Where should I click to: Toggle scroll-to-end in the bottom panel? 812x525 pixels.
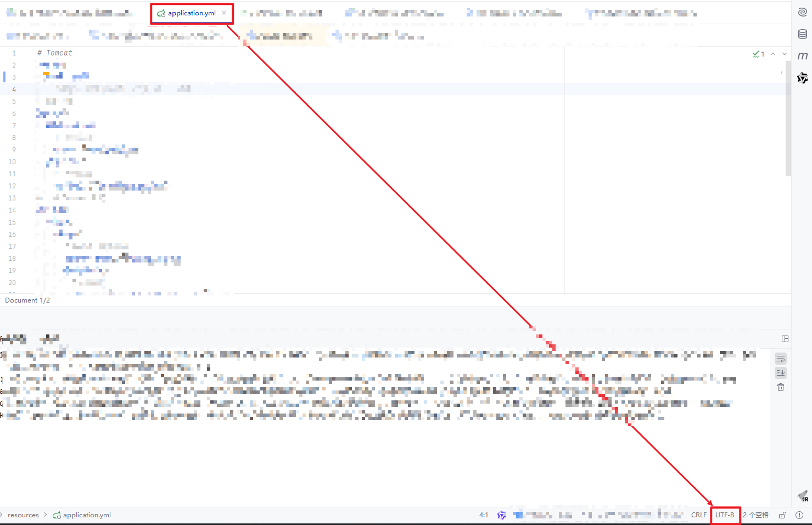pos(780,373)
